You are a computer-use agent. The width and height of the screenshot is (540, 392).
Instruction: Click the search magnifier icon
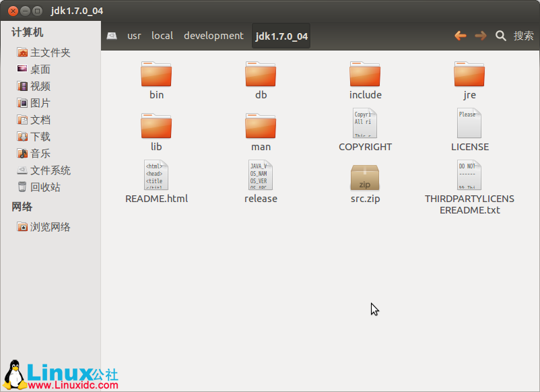click(x=501, y=36)
